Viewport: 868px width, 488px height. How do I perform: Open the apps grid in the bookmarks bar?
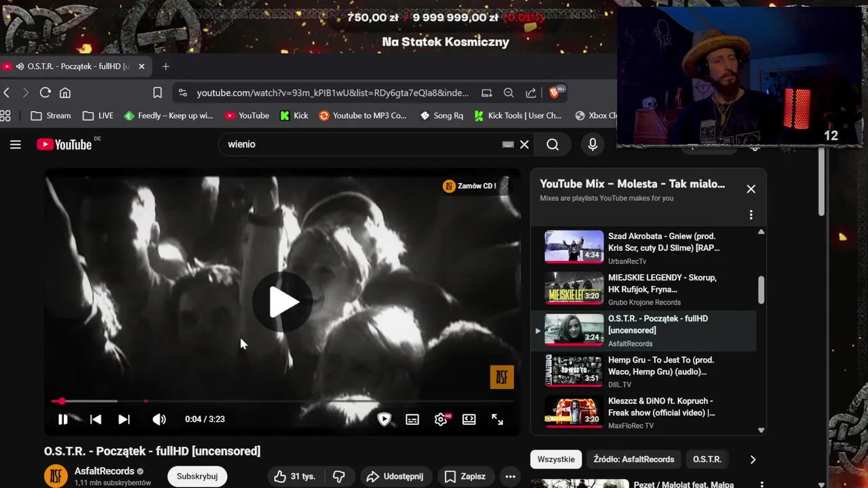(x=5, y=116)
